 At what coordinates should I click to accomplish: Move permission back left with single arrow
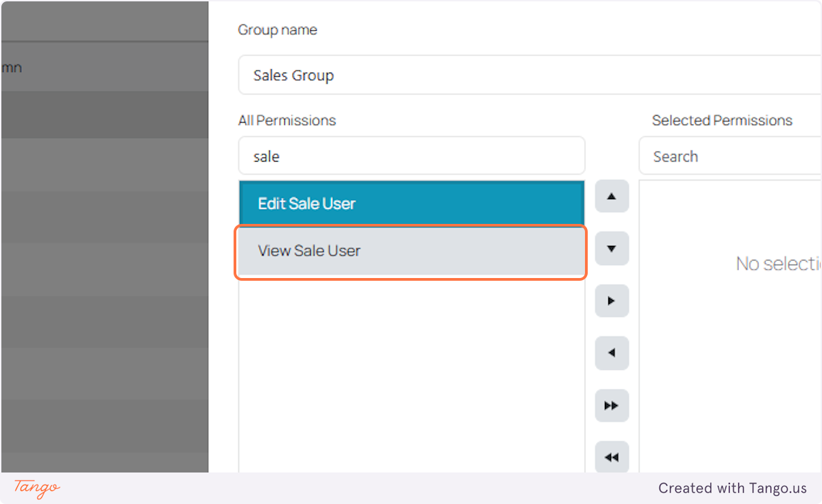point(612,353)
